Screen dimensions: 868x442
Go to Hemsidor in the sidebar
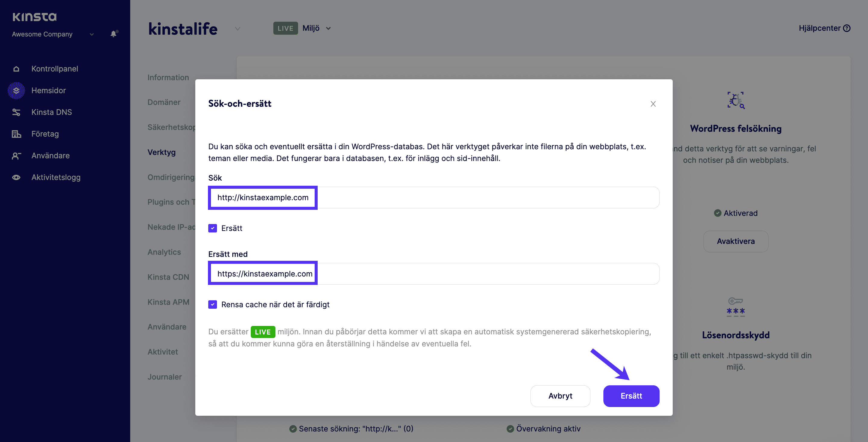tap(49, 90)
